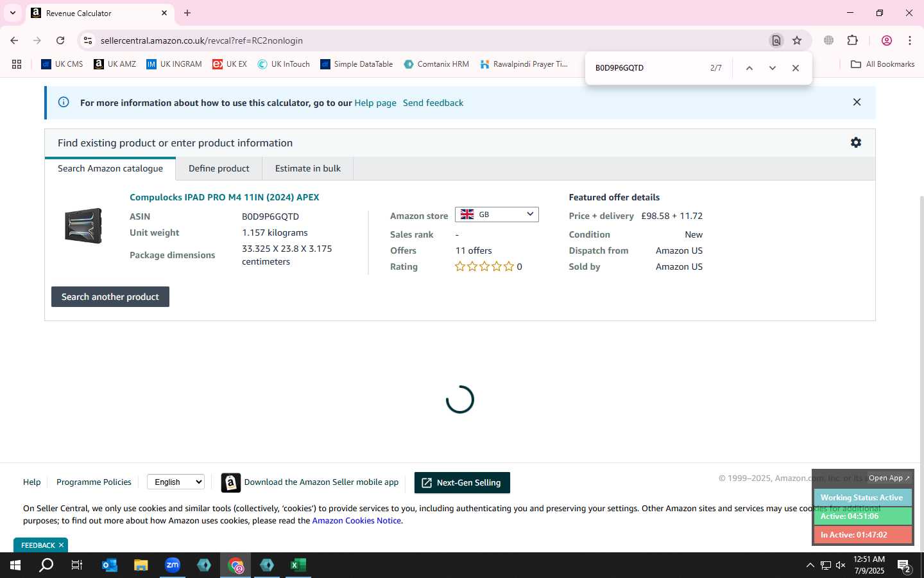Click the find bar search text field
Screen dimensions: 924x578
pos(648,68)
